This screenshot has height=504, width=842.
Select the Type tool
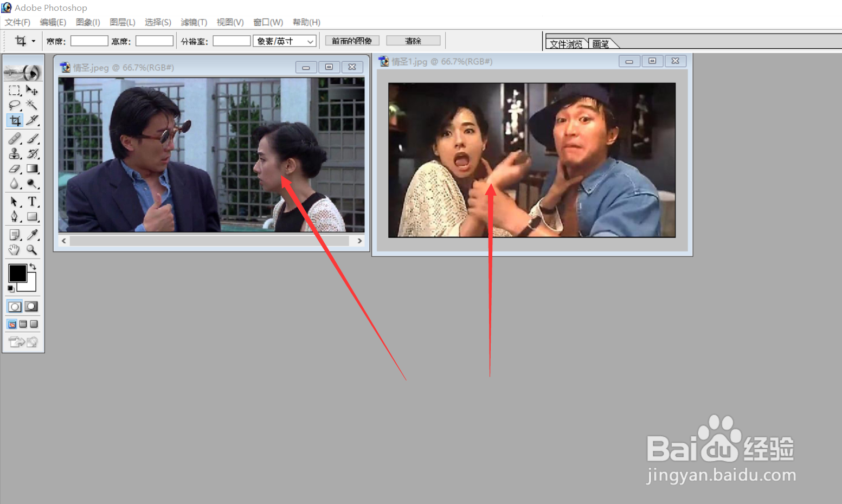coord(32,202)
